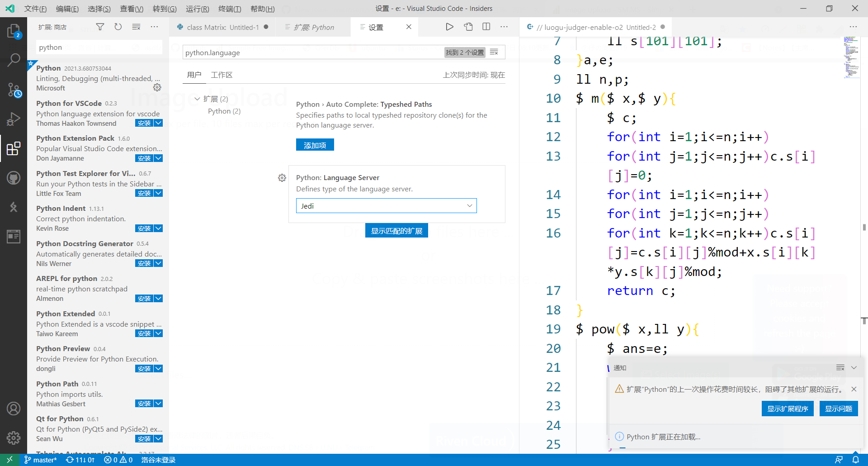Screen dimensions: 868x466
Task: Open install dropdown for AREPL for python
Action: pyautogui.click(x=158, y=299)
